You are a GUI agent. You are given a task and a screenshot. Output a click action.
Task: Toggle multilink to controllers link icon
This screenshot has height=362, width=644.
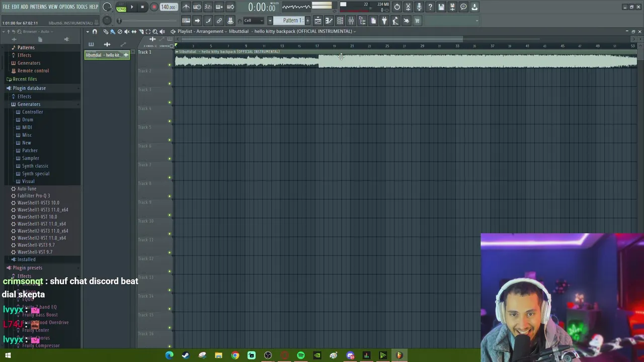pos(219,21)
